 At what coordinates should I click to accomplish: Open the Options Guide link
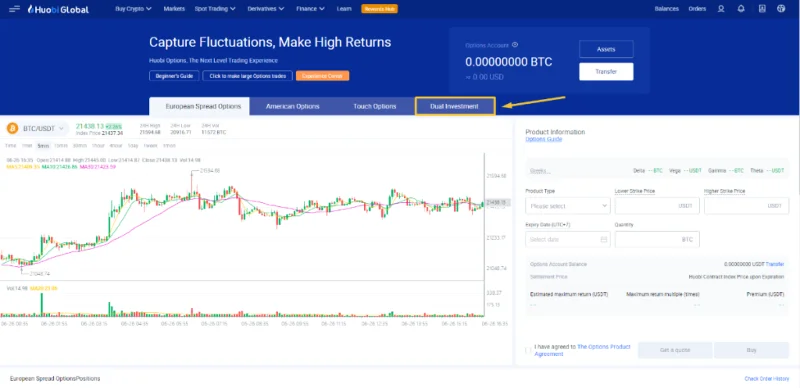tap(543, 139)
